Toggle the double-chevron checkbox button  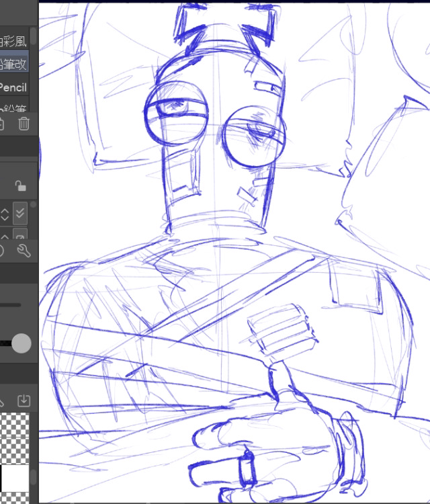click(20, 213)
